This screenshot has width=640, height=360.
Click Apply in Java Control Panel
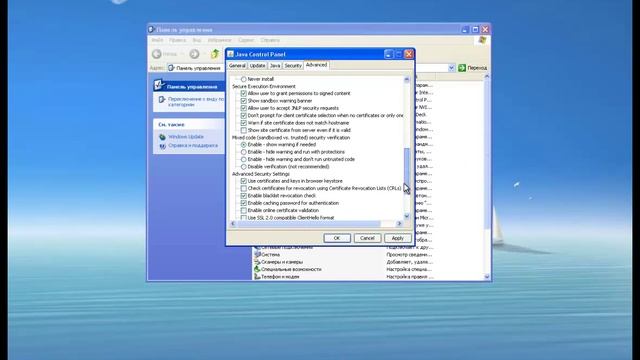(x=398, y=238)
